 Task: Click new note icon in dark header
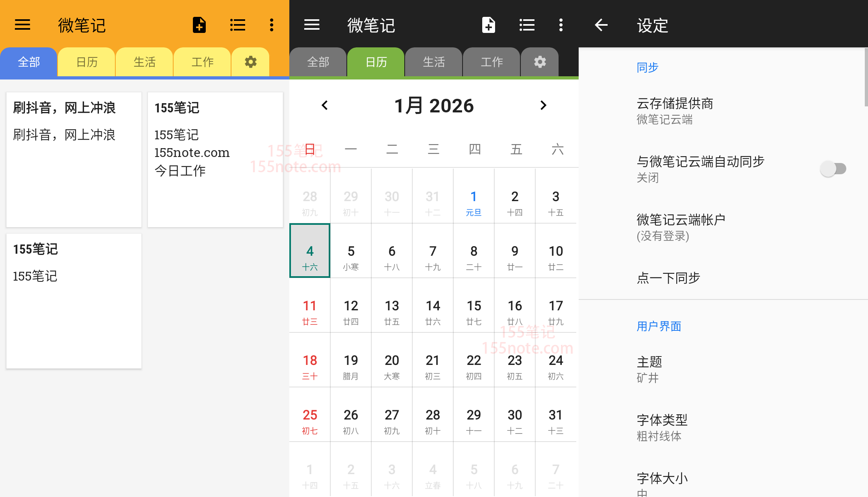click(x=488, y=25)
